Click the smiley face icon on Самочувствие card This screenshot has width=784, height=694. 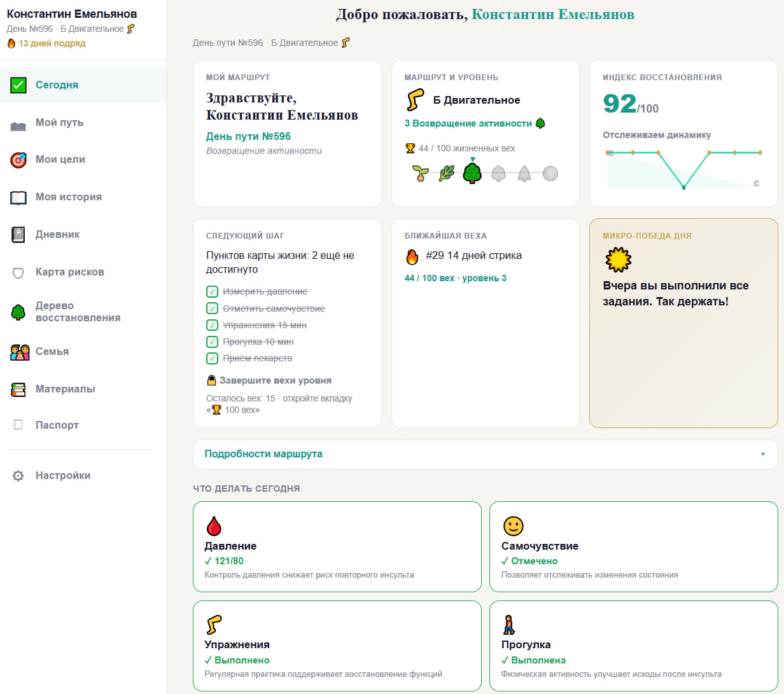pyautogui.click(x=513, y=526)
